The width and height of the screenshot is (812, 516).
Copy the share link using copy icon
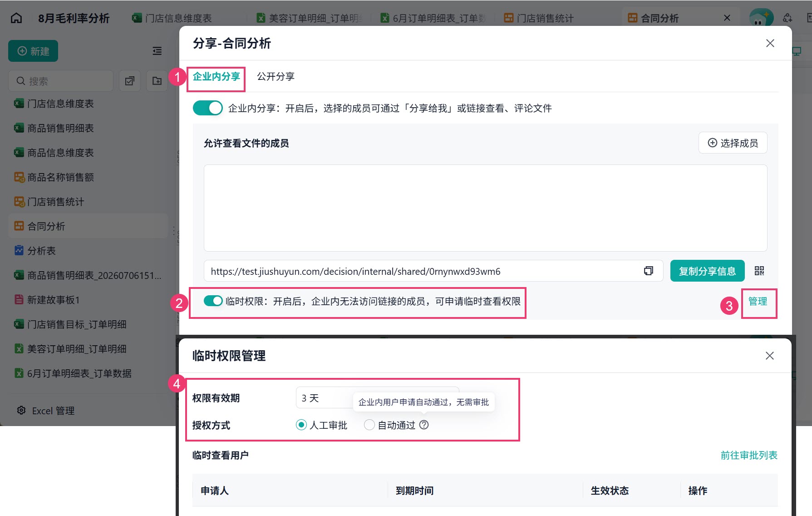(x=649, y=271)
